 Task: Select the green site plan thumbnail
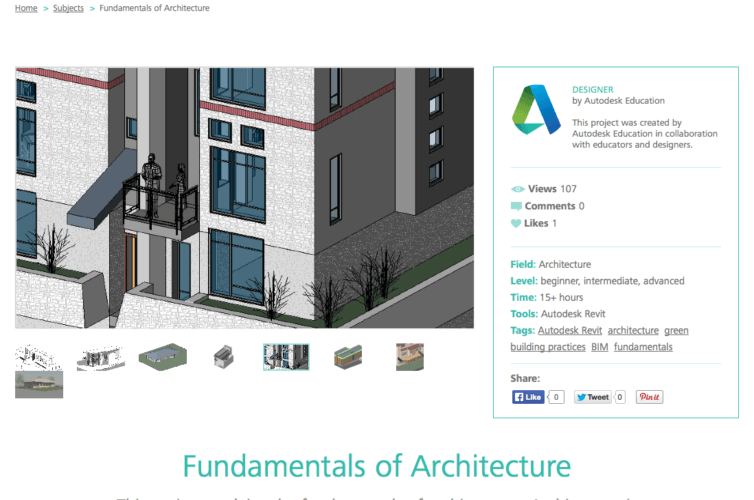click(x=163, y=357)
